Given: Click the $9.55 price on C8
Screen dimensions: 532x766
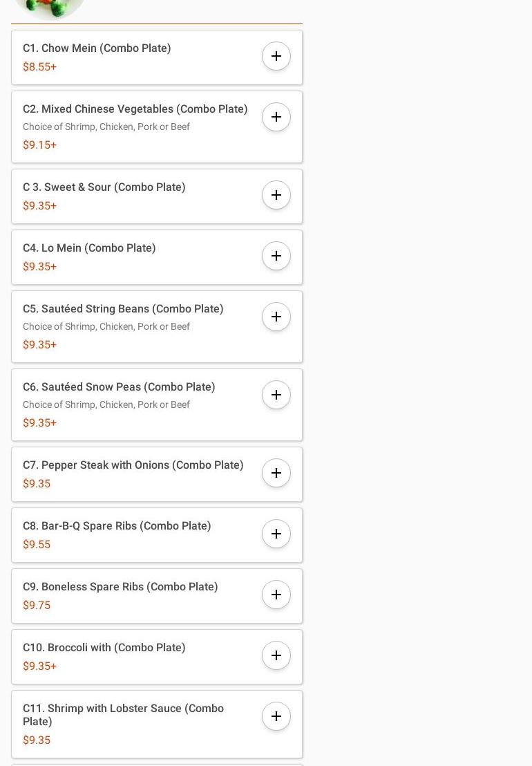Looking at the screenshot, I should tap(37, 544).
